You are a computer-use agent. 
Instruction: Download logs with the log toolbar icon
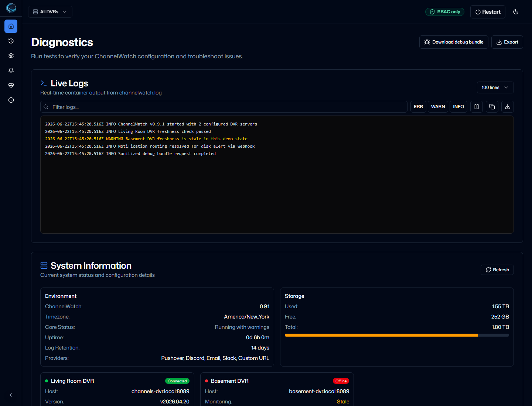pyautogui.click(x=508, y=107)
